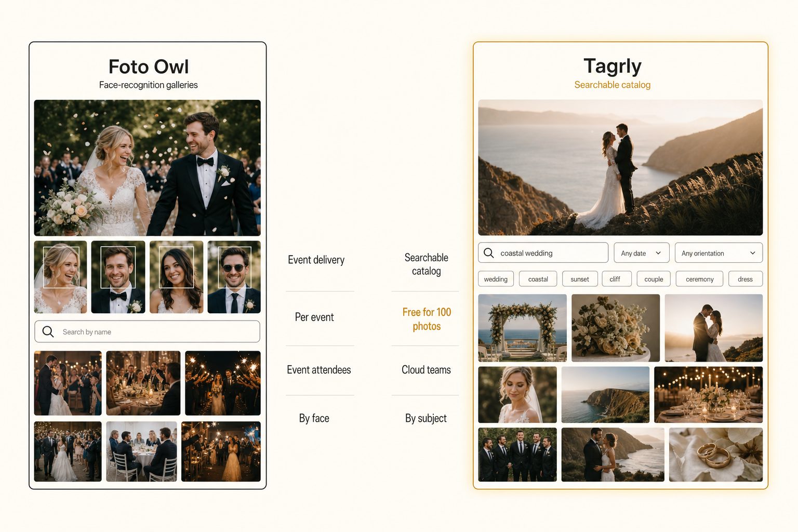798x532 pixels.
Task: Select the 'cliff' tag chip
Action: [617, 279]
